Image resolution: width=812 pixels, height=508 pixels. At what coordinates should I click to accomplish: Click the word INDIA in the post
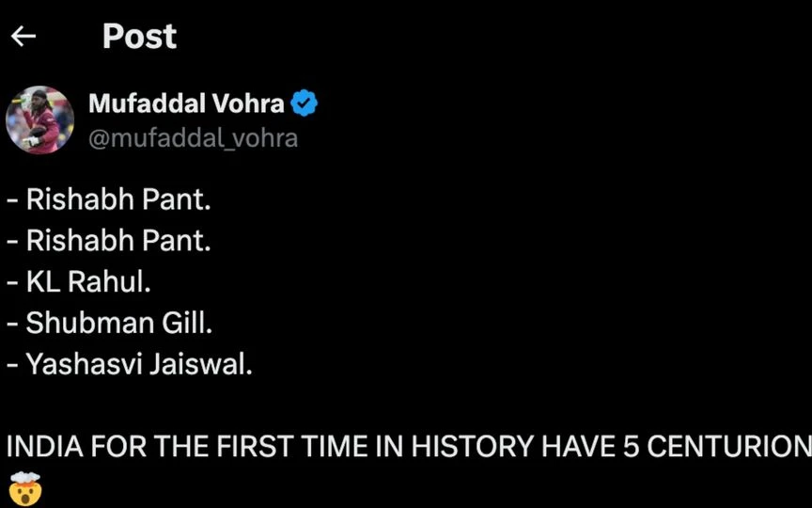(45, 446)
